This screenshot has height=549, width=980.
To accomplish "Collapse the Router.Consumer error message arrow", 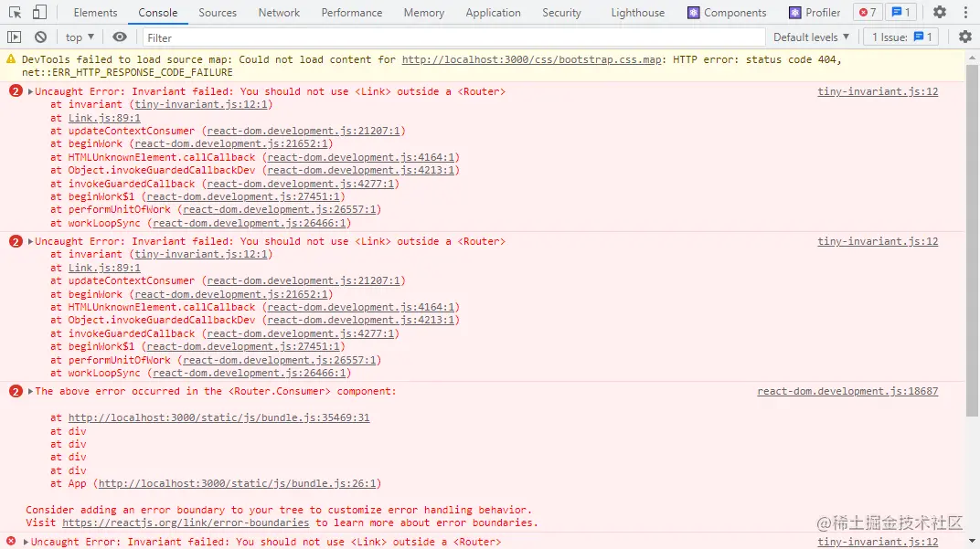I will (30, 392).
